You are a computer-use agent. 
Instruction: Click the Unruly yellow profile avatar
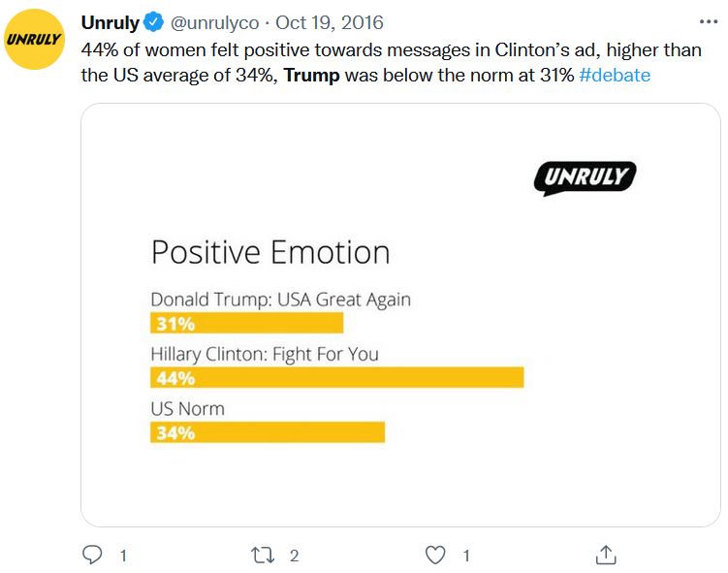(35, 39)
